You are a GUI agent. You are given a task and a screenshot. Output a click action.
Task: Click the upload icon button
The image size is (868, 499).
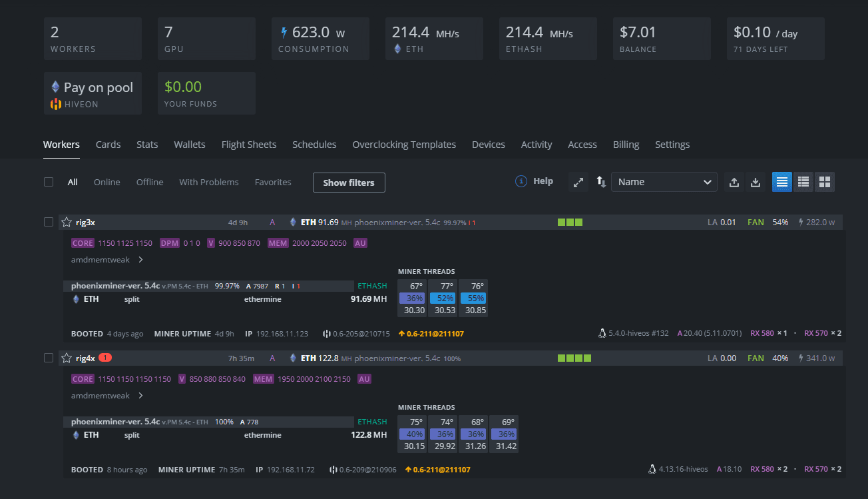point(734,182)
